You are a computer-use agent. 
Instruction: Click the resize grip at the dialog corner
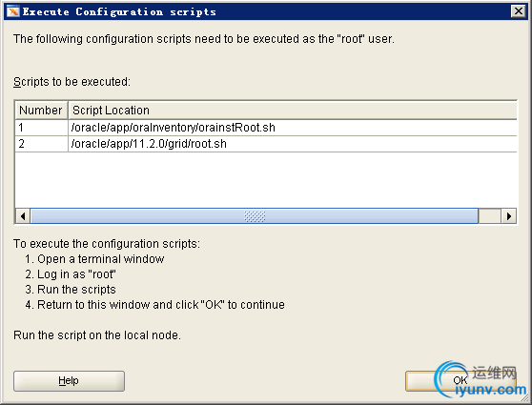[525, 398]
